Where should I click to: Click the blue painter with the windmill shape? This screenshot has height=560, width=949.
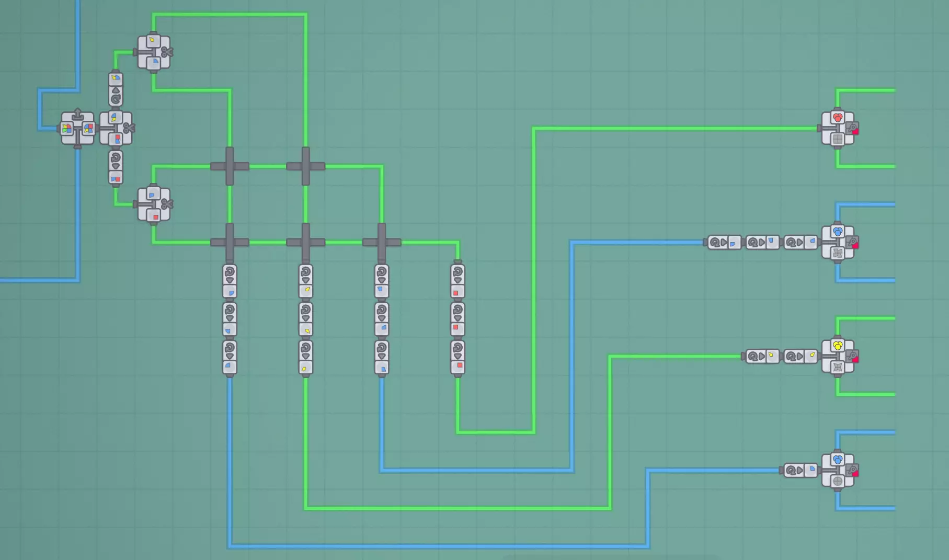[x=839, y=242]
